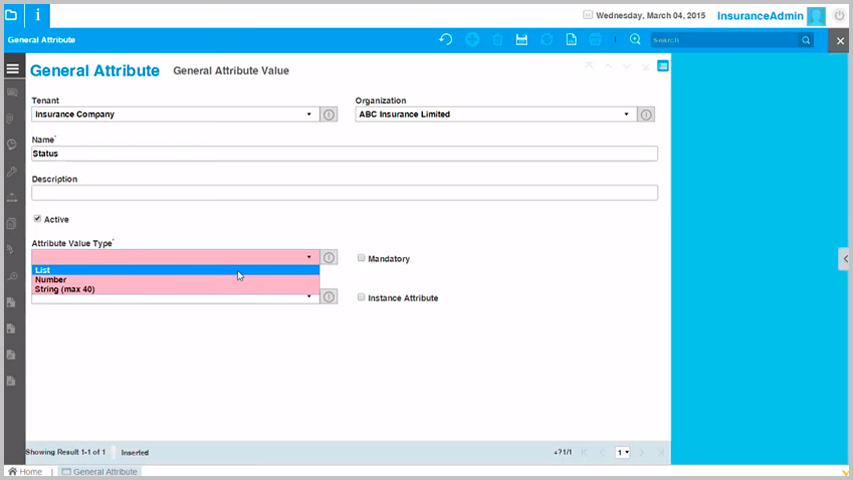Screen dimensions: 853x480
Task: Open the General Attribute tab in bottom bar
Action: click(100, 472)
